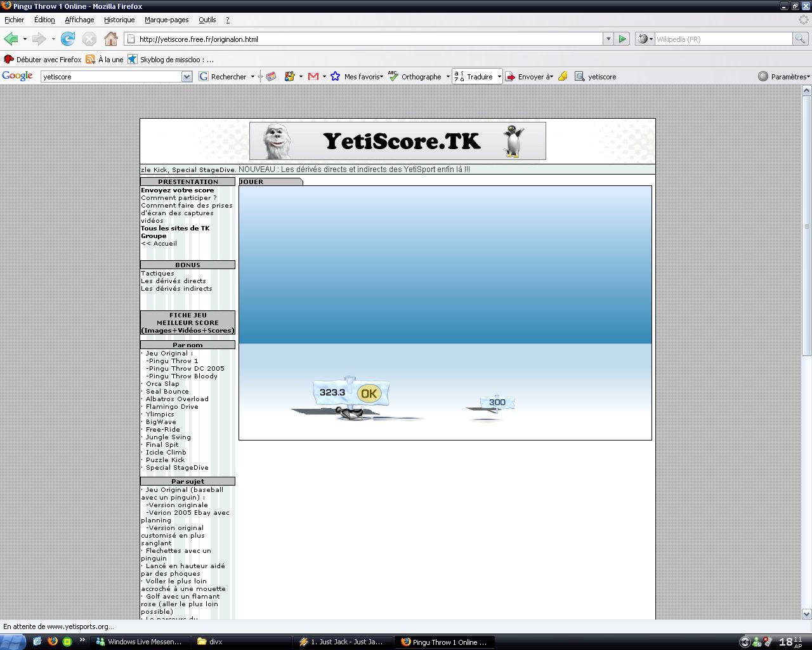Click the Envoyez votre score link
Screen dimensions: 812x650
click(x=178, y=190)
